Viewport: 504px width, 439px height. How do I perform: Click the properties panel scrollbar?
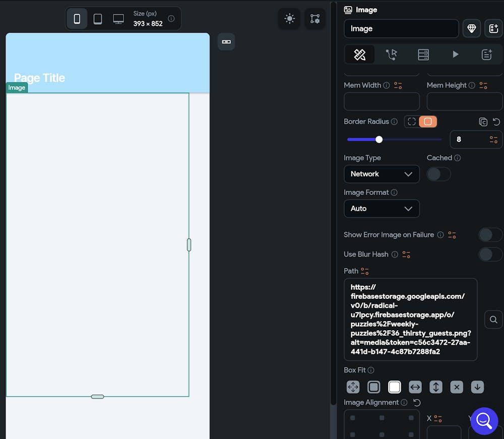coord(334,203)
